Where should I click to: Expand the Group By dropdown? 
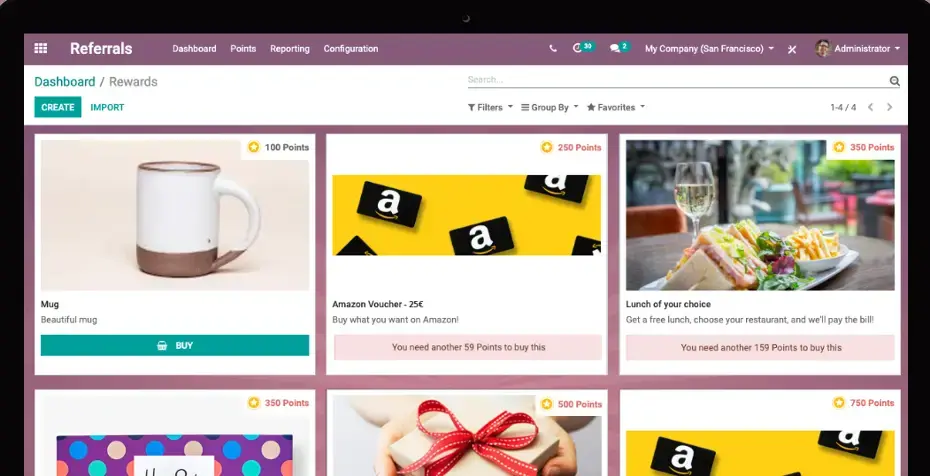[x=549, y=107]
